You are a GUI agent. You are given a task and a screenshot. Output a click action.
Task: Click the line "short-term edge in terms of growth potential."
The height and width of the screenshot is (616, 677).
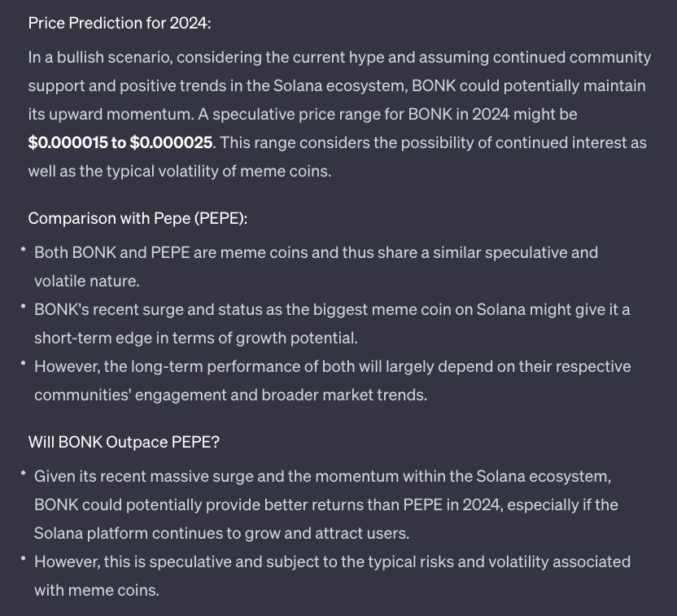[195, 338]
